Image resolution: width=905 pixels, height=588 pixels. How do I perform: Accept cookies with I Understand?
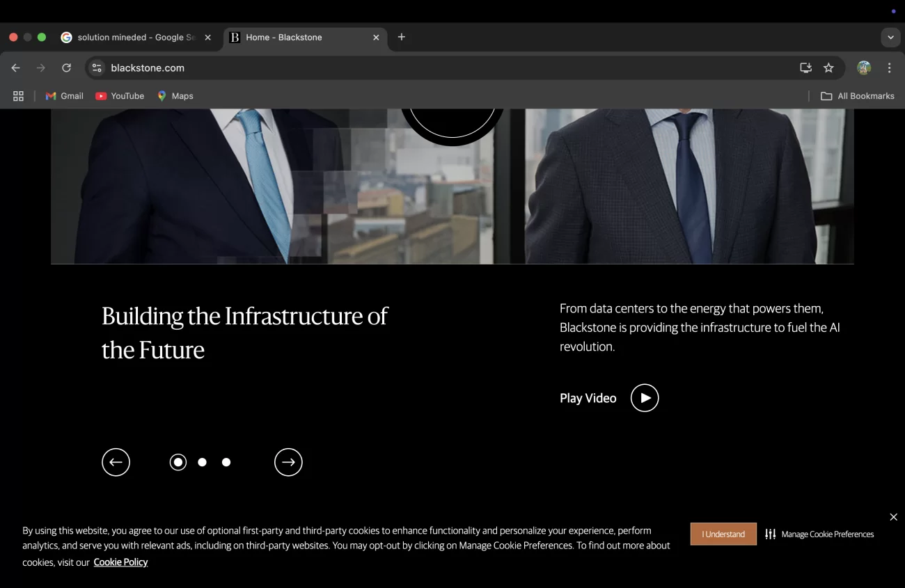click(723, 534)
